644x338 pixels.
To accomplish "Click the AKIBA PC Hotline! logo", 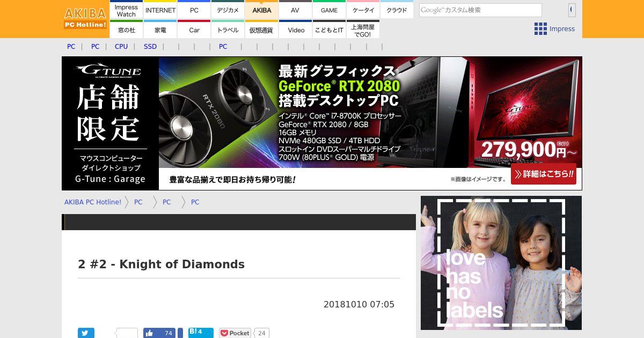I will (x=85, y=18).
